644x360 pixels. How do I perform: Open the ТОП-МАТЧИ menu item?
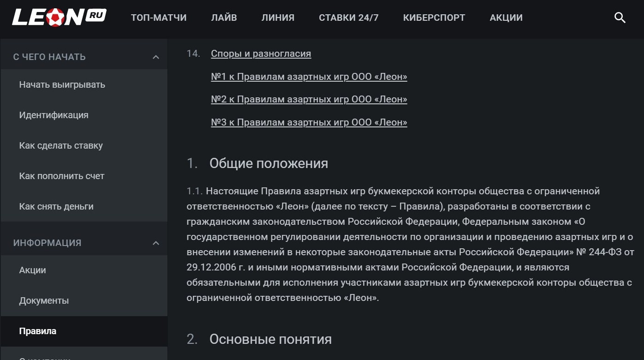click(159, 18)
